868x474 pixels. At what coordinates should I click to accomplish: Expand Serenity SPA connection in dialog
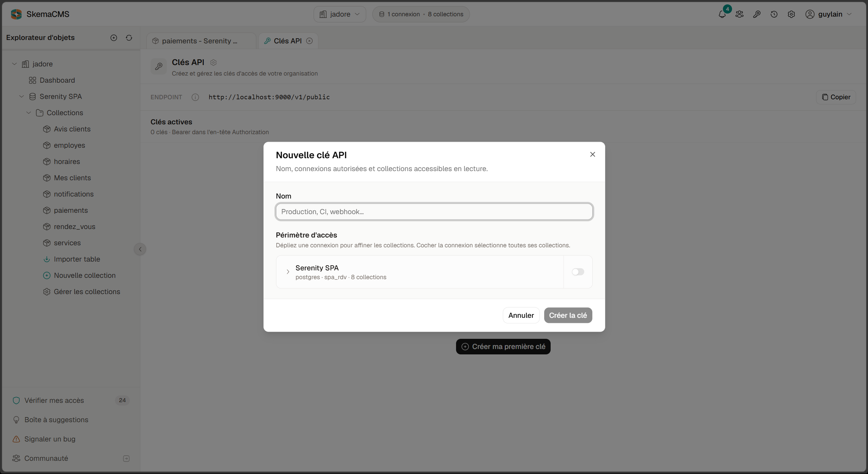coord(288,272)
